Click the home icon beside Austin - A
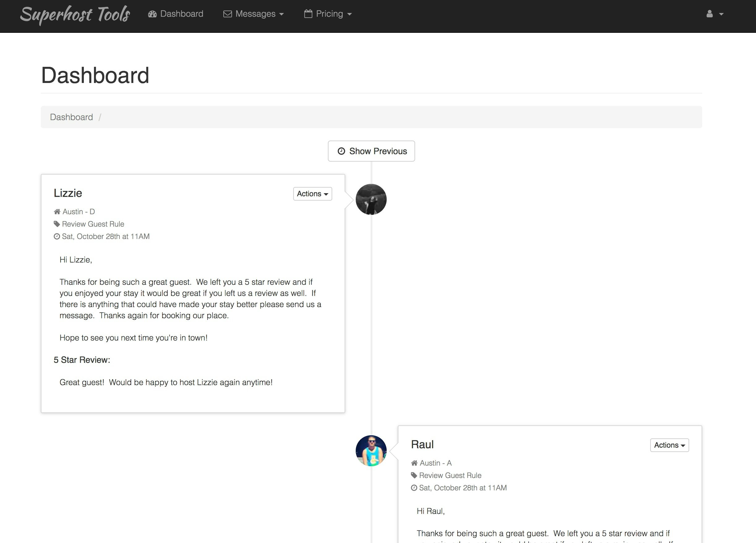The height and width of the screenshot is (543, 756). pyautogui.click(x=415, y=463)
